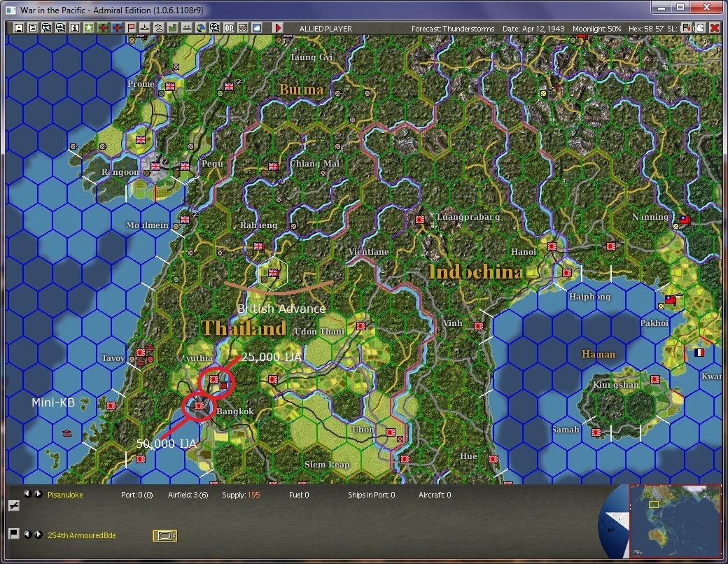This screenshot has width=728, height=564.
Task: Select the Japanese unit at Bangkok
Action: tap(199, 406)
